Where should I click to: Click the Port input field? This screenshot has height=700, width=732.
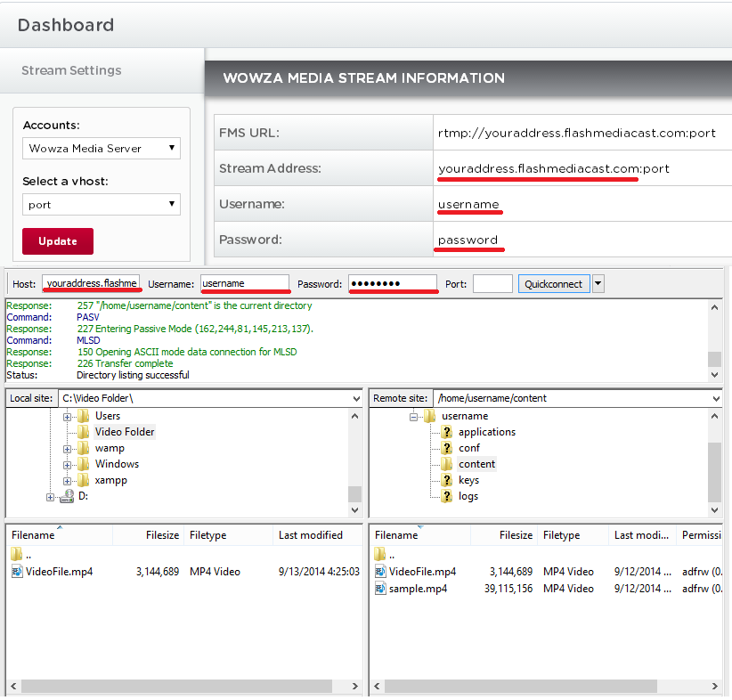coord(492,283)
